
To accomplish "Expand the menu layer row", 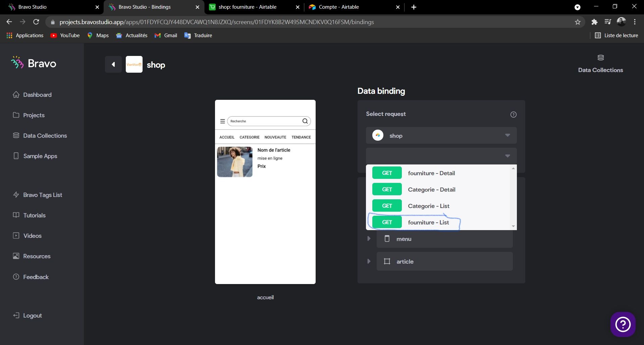I will (369, 238).
